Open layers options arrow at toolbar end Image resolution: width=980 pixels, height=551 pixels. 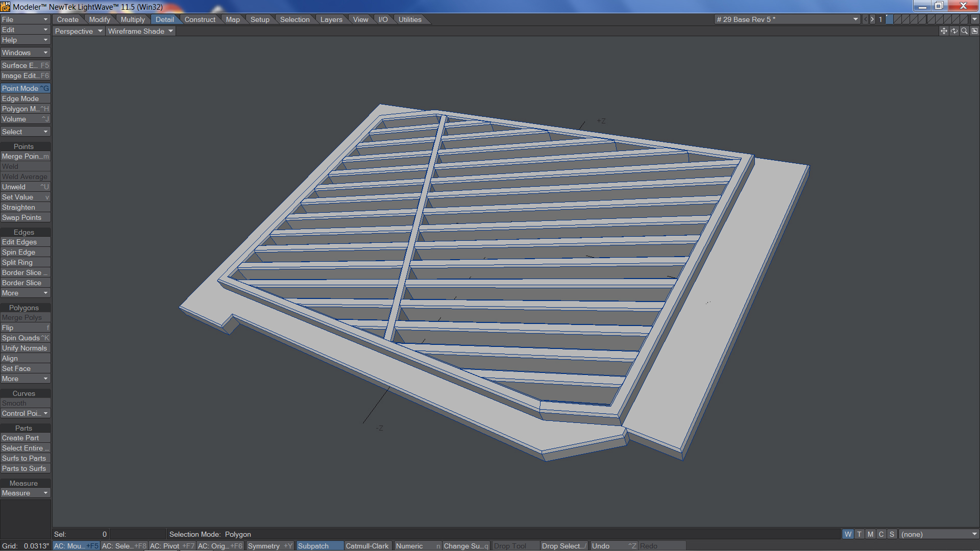pos(974,19)
